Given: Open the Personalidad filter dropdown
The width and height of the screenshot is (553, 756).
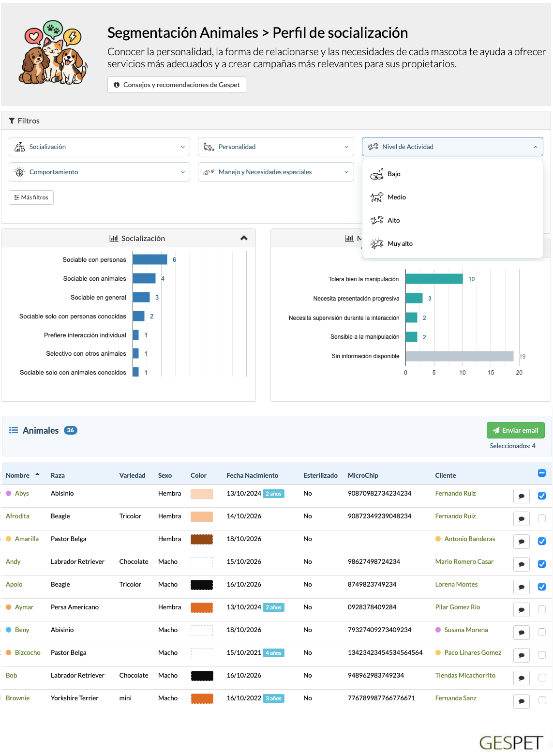Looking at the screenshot, I should click(x=276, y=147).
